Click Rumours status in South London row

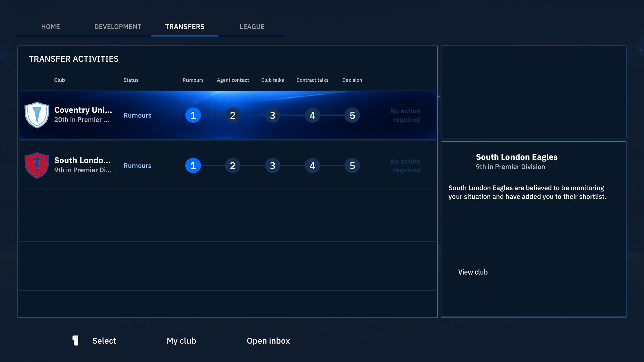pyautogui.click(x=138, y=166)
